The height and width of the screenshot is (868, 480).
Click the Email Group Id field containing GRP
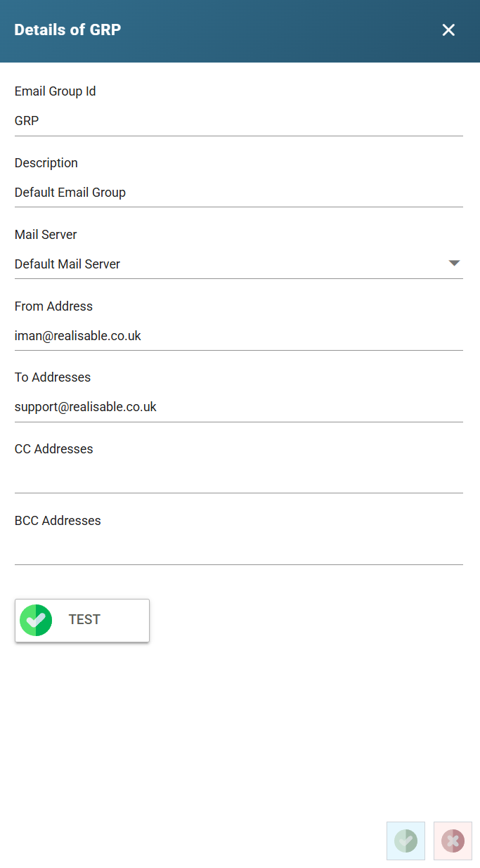238,121
